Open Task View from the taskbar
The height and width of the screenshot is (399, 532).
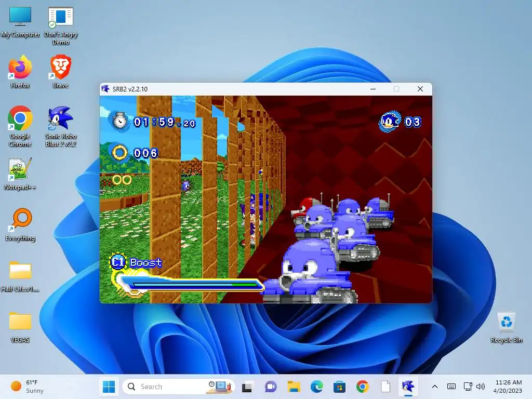tap(247, 387)
